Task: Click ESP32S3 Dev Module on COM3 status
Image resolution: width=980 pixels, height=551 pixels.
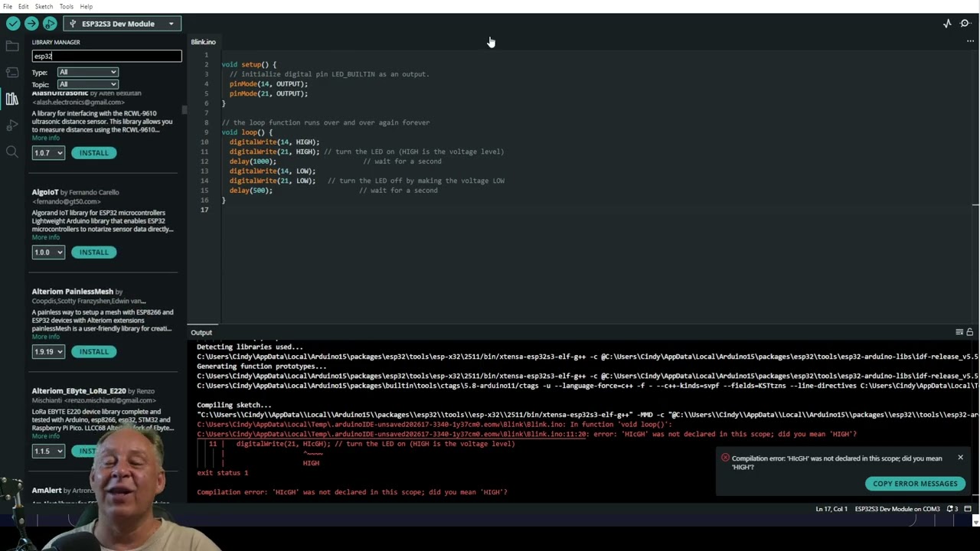Action: [x=897, y=509]
